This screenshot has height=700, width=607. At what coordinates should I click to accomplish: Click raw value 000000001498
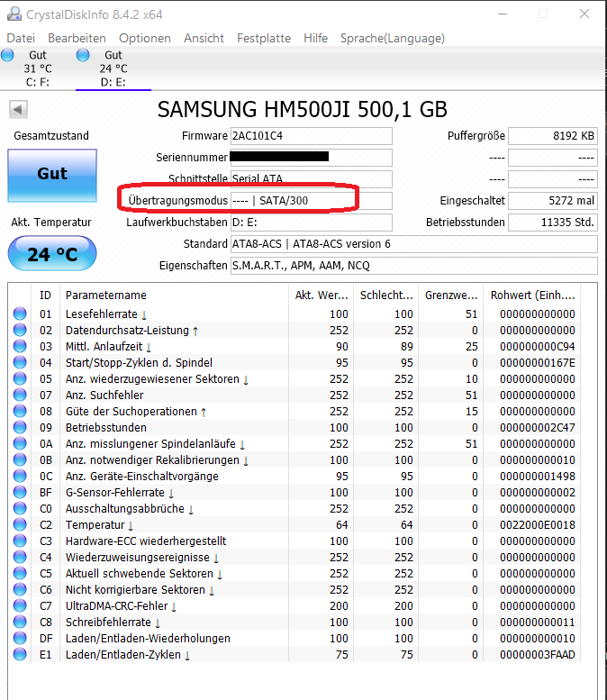[x=538, y=477]
